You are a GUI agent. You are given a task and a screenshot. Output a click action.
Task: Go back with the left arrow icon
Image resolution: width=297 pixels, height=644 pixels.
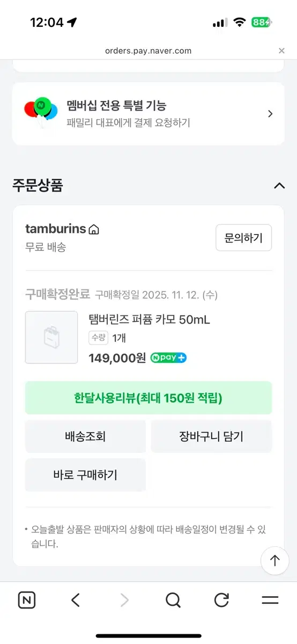[x=76, y=600]
